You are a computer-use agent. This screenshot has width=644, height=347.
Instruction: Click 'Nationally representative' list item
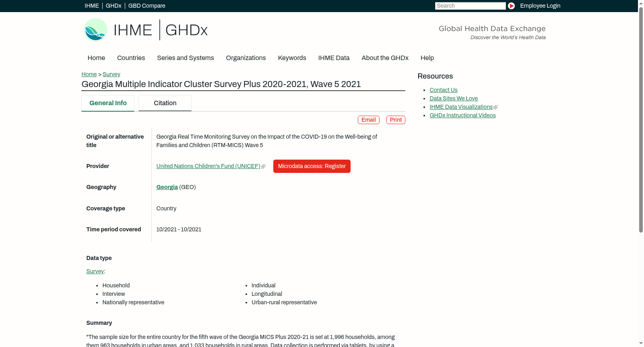tap(133, 303)
